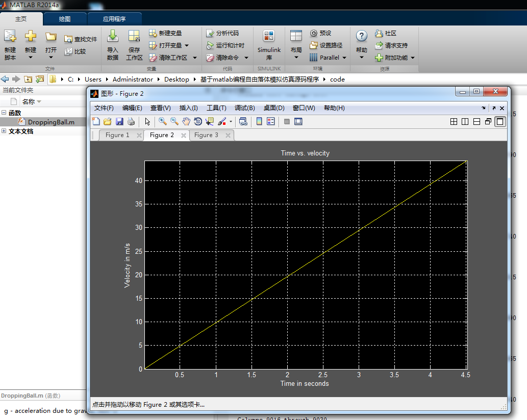Switch to the tiled grid figure layout

[454, 121]
